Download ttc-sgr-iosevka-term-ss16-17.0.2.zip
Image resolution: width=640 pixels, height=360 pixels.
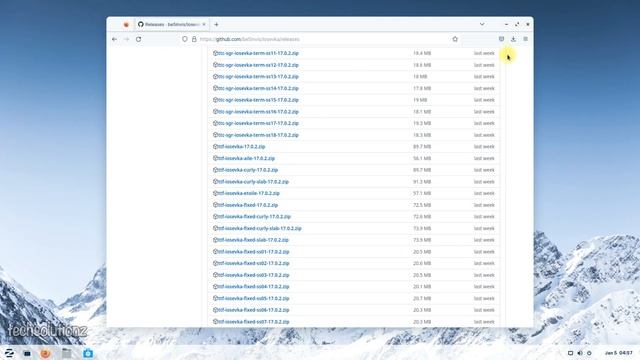[x=258, y=111]
